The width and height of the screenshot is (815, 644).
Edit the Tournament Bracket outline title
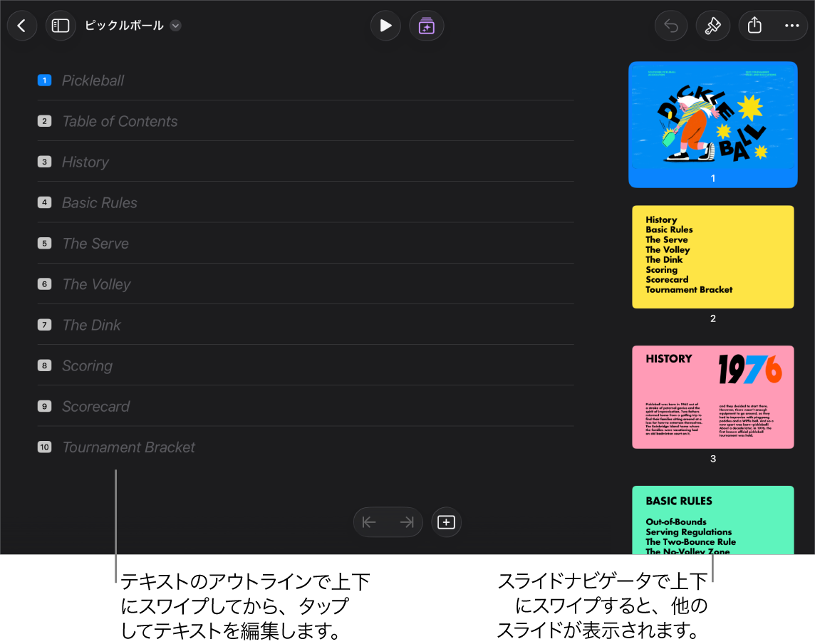[x=129, y=447]
